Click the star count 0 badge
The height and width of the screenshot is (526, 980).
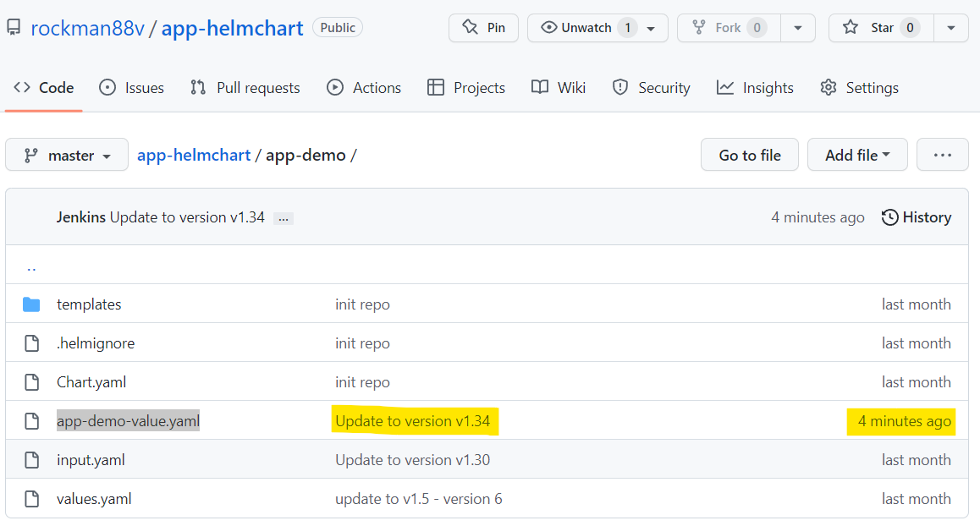tap(910, 28)
